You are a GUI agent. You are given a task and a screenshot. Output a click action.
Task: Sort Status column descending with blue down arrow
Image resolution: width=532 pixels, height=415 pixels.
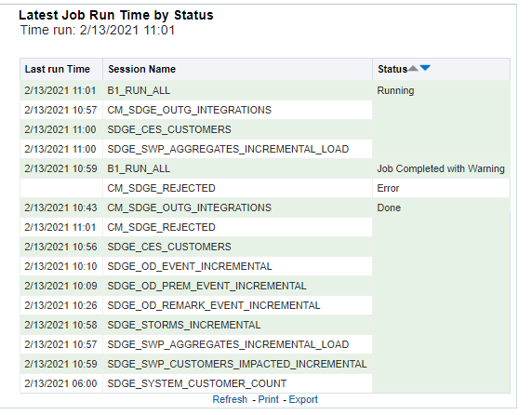425,68
